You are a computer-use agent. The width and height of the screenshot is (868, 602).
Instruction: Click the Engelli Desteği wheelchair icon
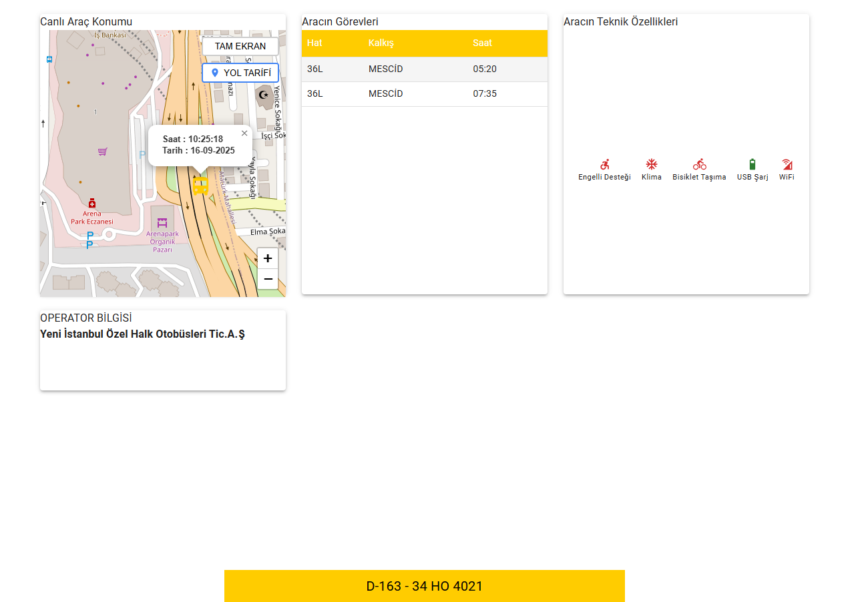pyautogui.click(x=604, y=164)
